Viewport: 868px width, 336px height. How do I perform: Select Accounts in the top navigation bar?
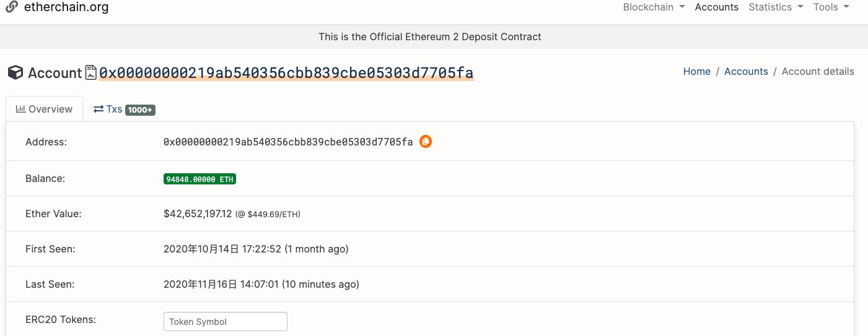coord(717,7)
